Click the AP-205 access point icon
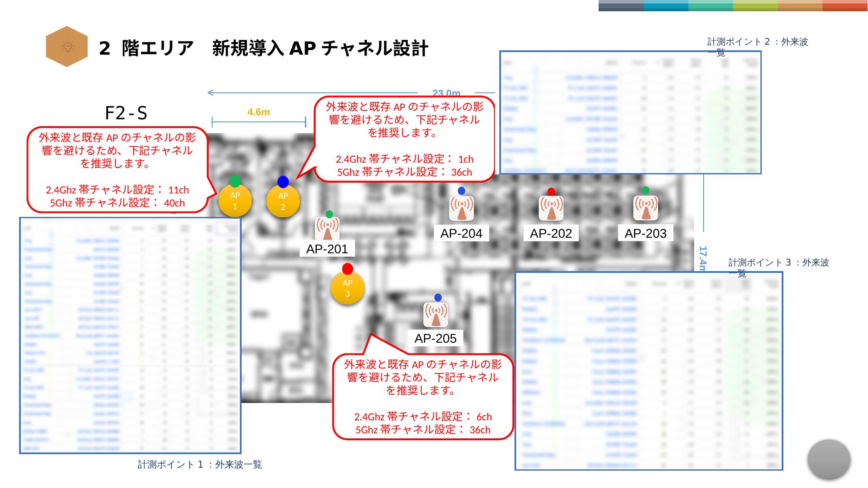This screenshot has height=488, width=868. click(436, 315)
